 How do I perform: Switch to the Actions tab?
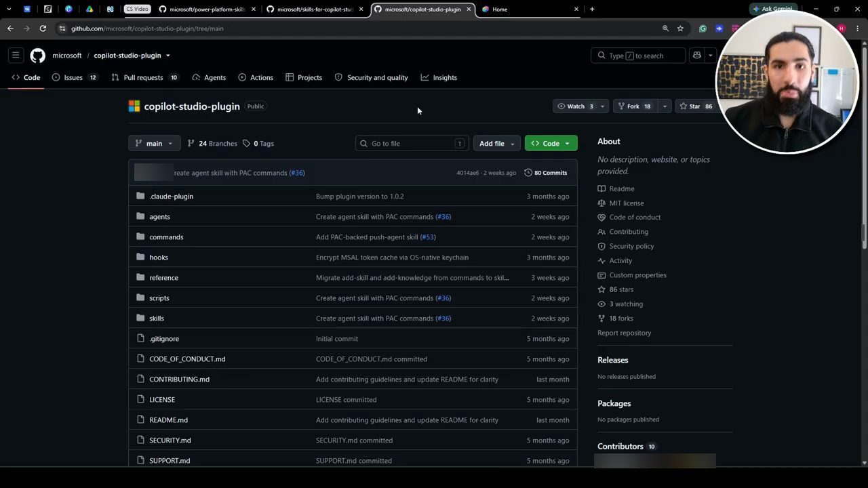point(256,77)
